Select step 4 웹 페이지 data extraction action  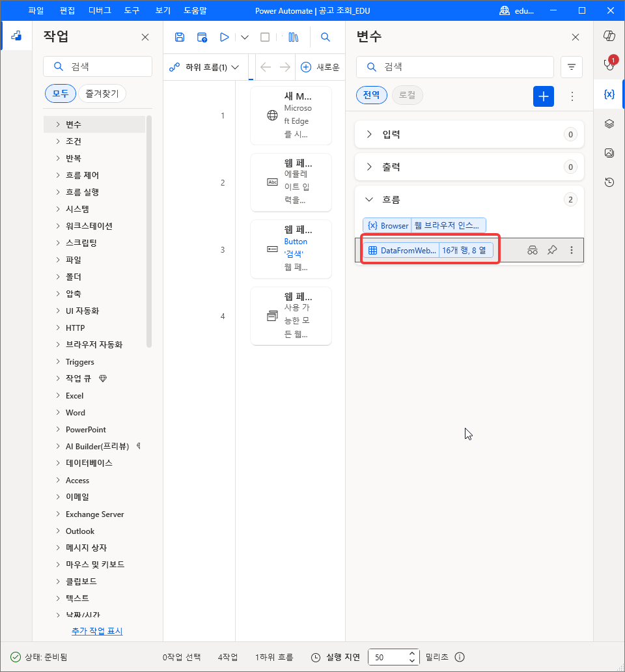[291, 316]
